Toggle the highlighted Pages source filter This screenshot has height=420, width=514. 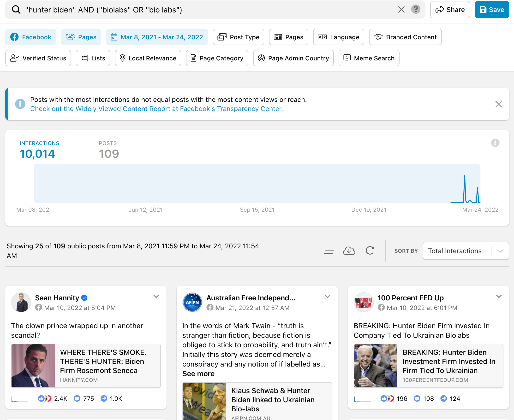click(81, 37)
